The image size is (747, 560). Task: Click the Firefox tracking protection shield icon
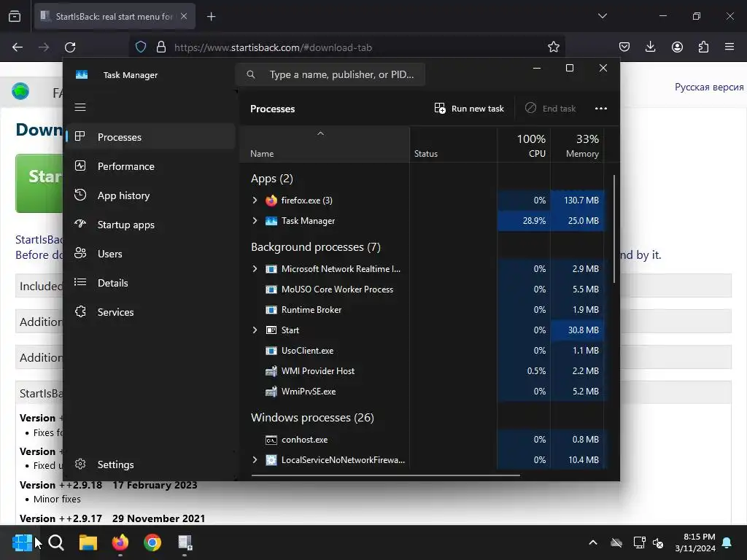[141, 47]
